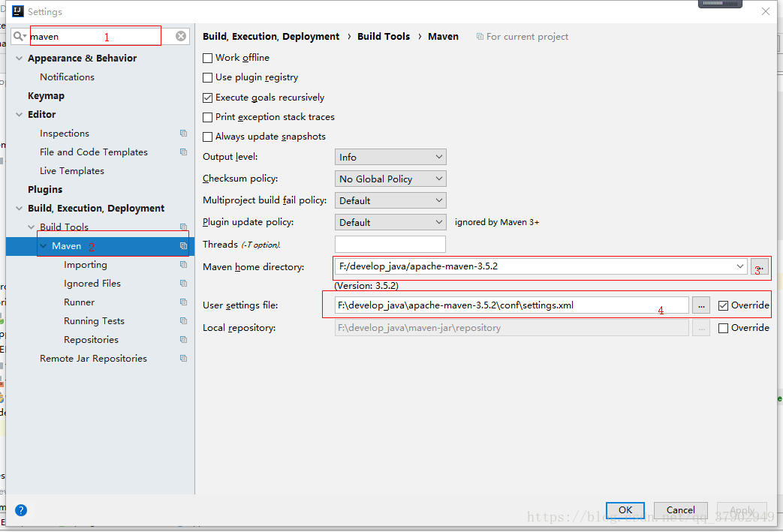Click the For current project icon
The height and width of the screenshot is (532, 783).
[480, 37]
